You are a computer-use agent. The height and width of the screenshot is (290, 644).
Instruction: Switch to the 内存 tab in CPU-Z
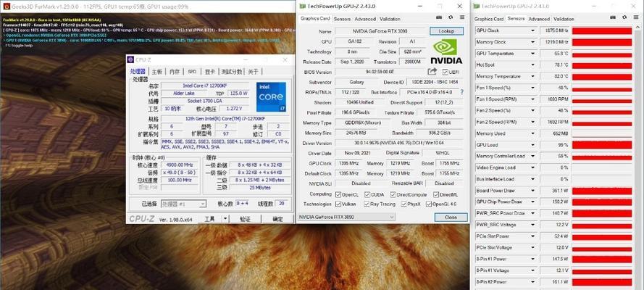(175, 72)
